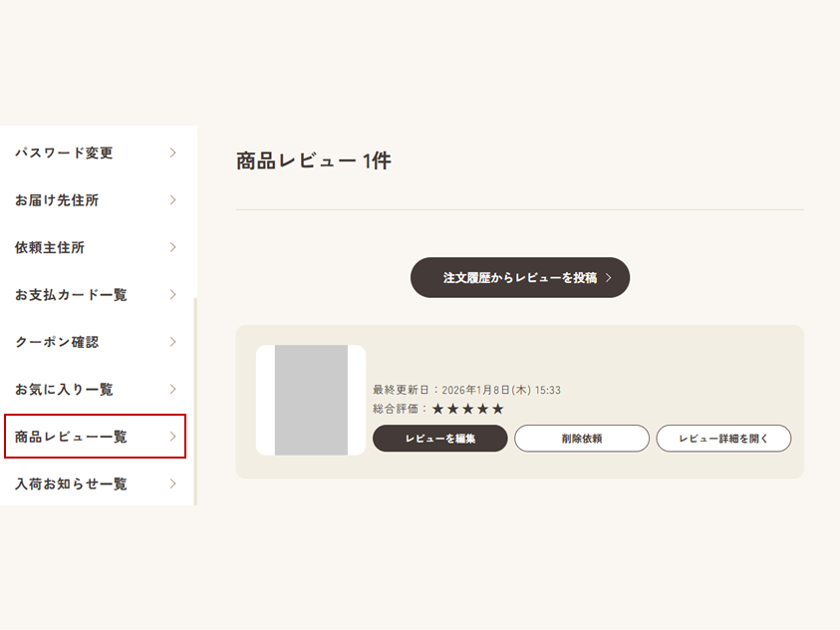Click chevron arrow next to 依頼主住所

coord(172,247)
